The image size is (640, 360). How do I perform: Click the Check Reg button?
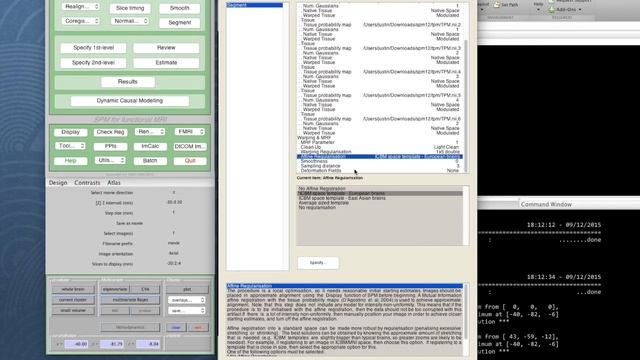tap(110, 132)
